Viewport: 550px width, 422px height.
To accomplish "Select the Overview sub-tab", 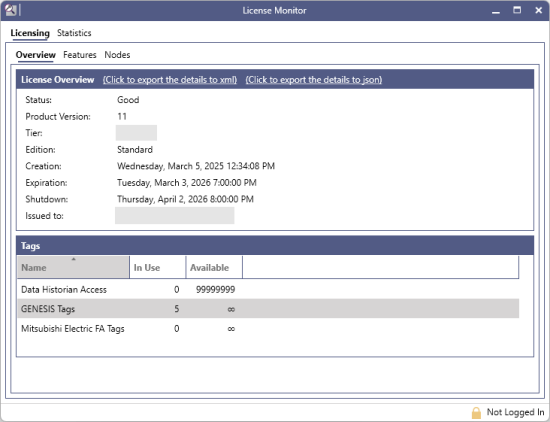I will [35, 55].
